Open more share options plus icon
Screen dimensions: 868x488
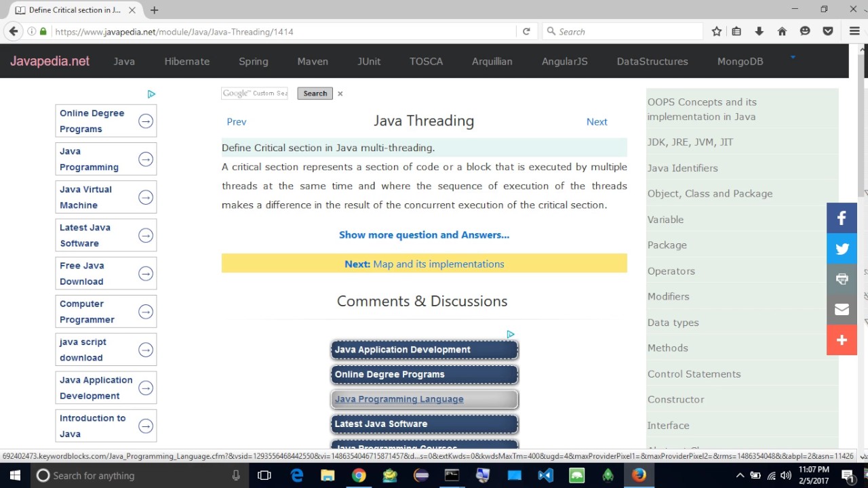click(x=842, y=340)
